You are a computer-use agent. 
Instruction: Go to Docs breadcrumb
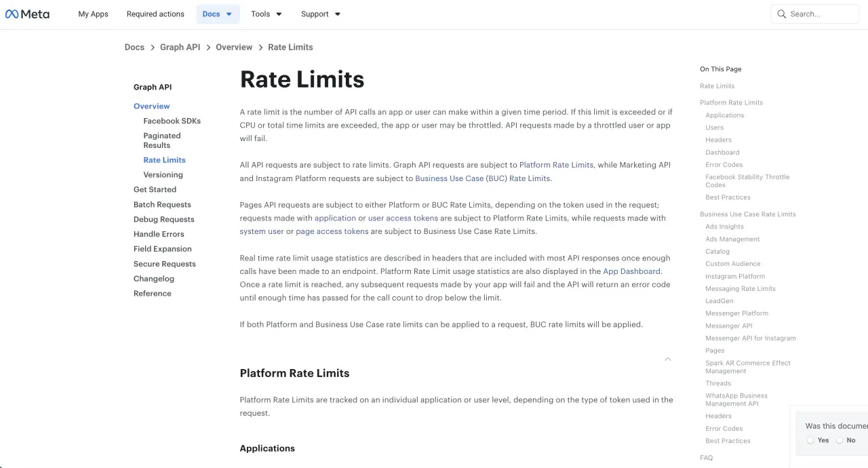click(x=134, y=47)
